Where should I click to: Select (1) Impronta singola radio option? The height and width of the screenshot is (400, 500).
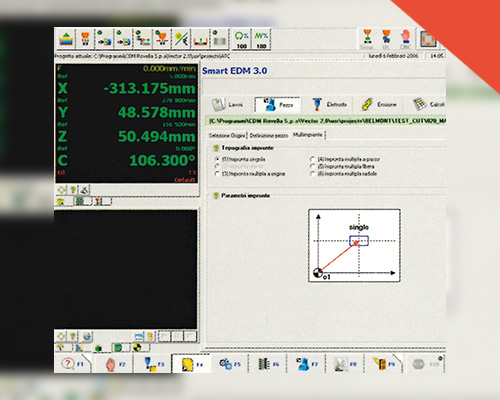[x=240, y=159]
